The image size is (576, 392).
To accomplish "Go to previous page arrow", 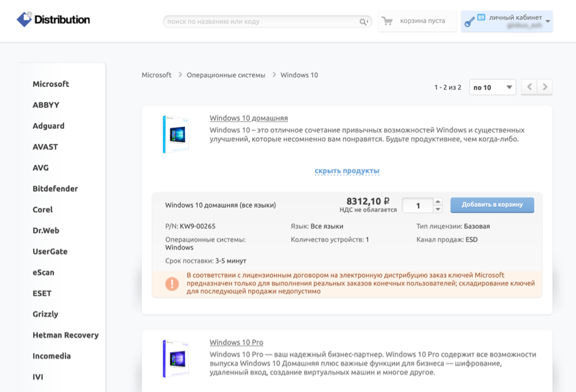I will (529, 87).
